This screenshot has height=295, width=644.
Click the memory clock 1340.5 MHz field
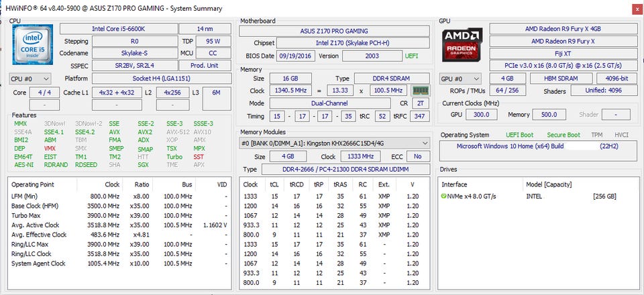(290, 91)
